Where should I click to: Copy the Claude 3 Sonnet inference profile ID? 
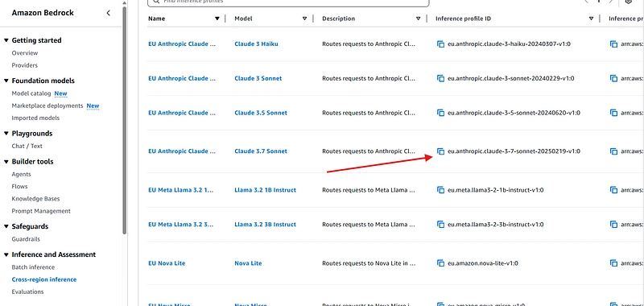coord(440,78)
